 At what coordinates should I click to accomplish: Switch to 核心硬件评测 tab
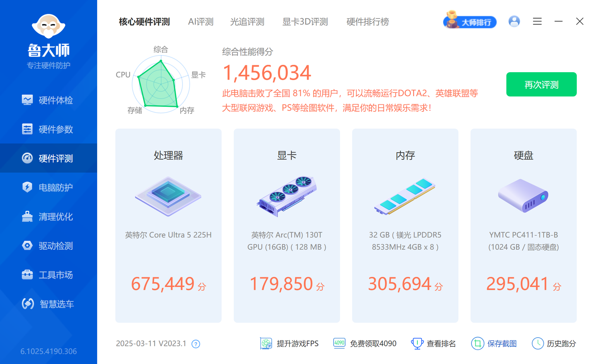144,22
